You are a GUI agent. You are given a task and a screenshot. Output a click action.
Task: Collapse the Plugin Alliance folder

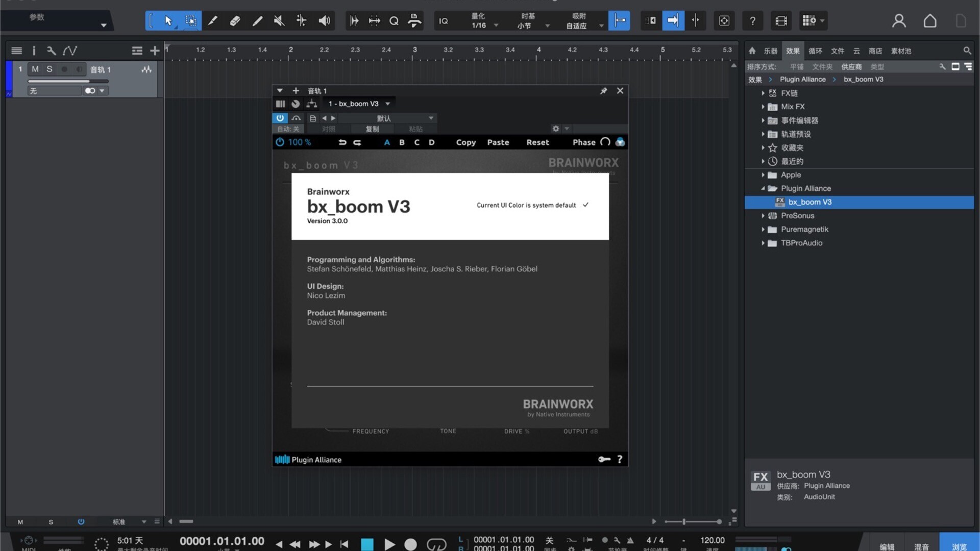point(763,188)
